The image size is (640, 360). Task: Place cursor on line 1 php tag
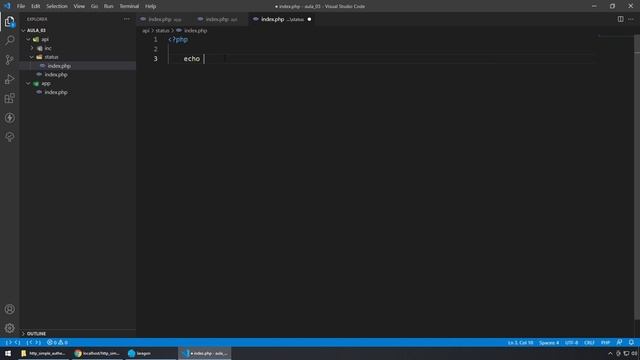[178, 40]
